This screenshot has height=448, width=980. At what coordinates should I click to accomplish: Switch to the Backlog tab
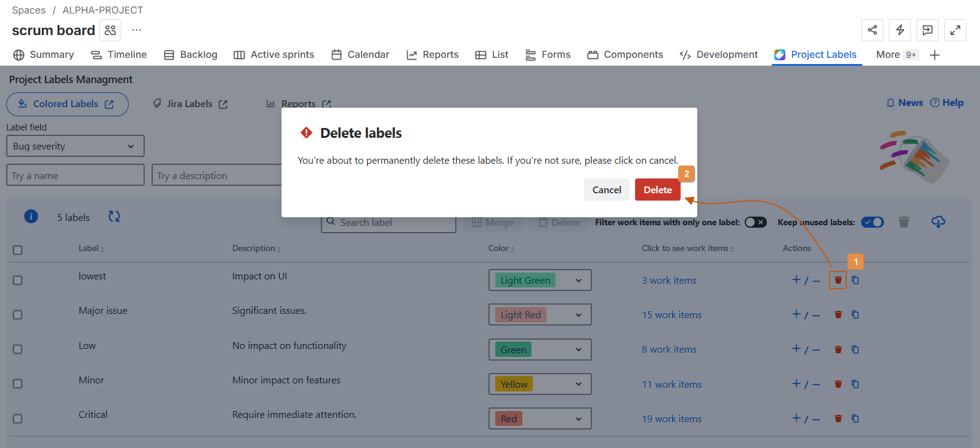[190, 55]
